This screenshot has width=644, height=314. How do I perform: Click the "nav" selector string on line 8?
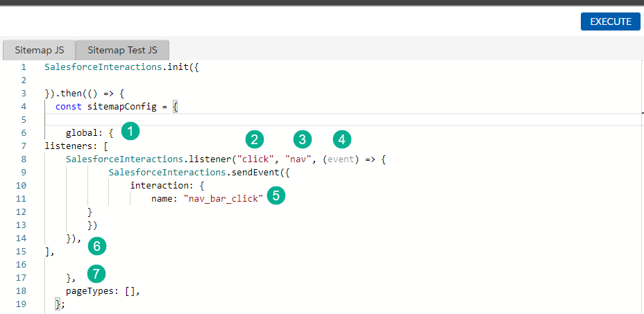pos(298,159)
